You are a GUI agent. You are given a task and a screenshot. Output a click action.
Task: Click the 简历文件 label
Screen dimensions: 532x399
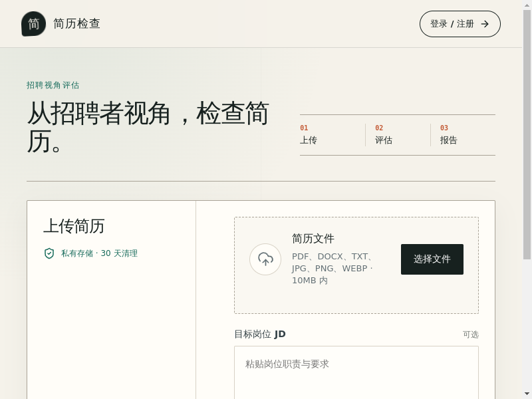point(313,239)
